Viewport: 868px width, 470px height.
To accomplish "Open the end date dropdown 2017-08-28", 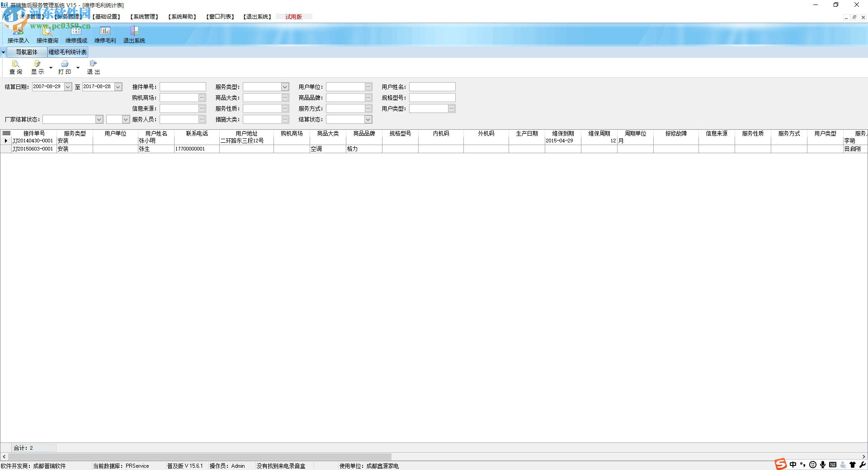I will [118, 87].
